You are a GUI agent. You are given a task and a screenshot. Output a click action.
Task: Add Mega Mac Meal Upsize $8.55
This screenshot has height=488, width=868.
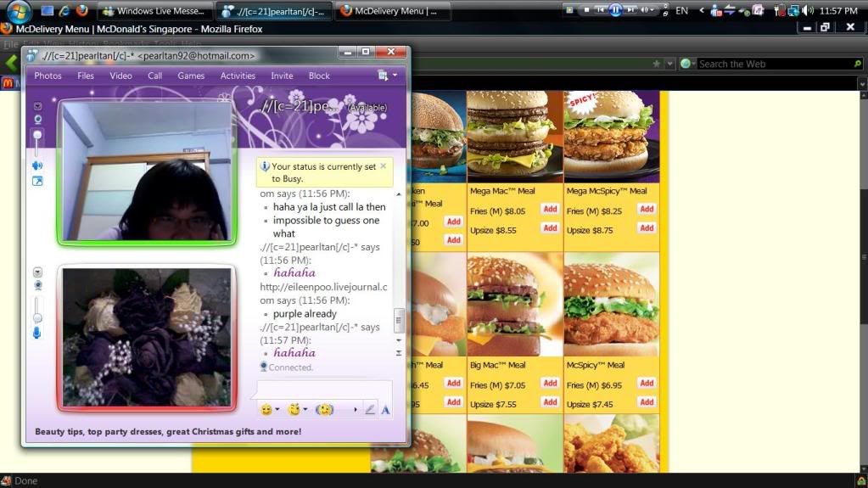pyautogui.click(x=550, y=227)
